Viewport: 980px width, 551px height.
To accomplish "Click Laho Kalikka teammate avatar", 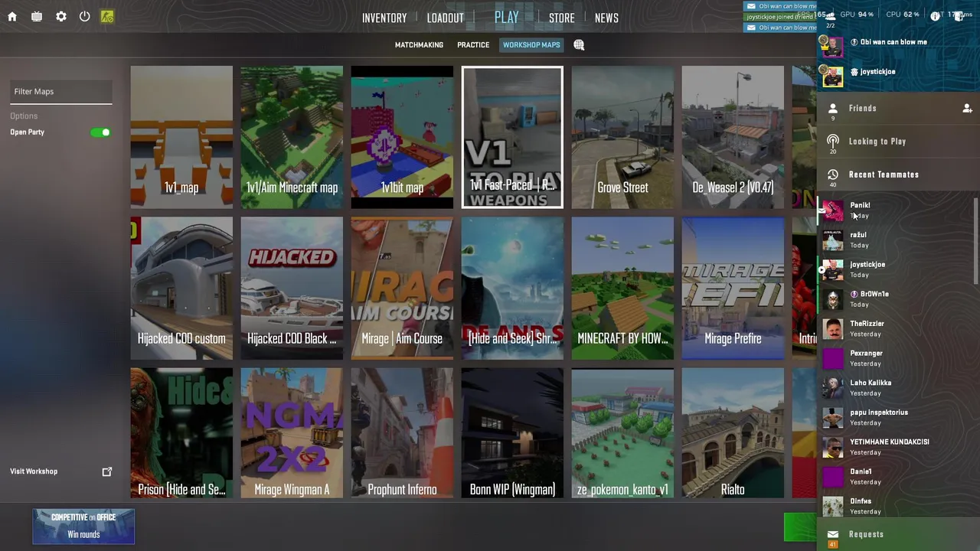I will [833, 388].
